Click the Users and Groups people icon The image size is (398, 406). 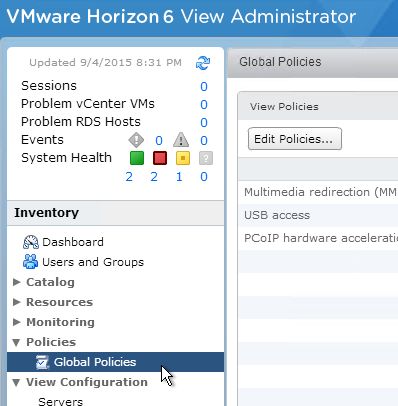click(x=31, y=262)
